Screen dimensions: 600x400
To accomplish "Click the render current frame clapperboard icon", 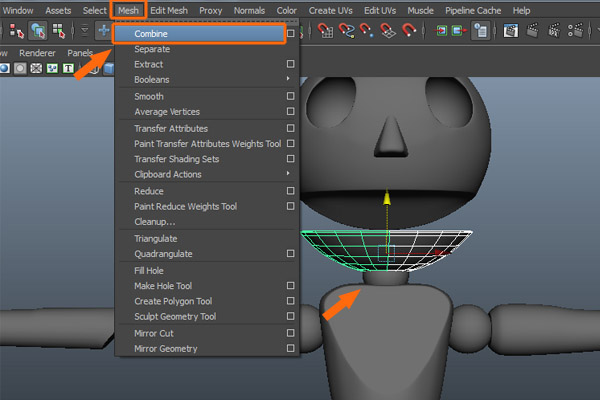I will (534, 31).
